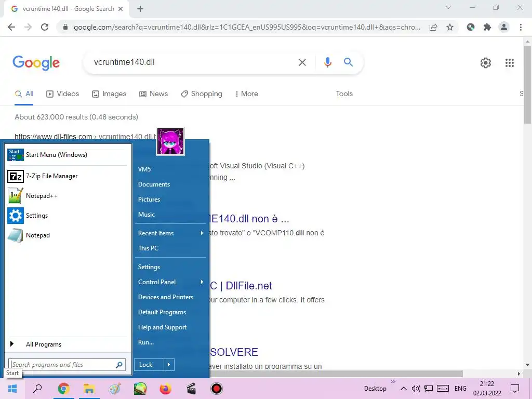
Task: Open Google Chrome from the taskbar
Action: point(64,389)
